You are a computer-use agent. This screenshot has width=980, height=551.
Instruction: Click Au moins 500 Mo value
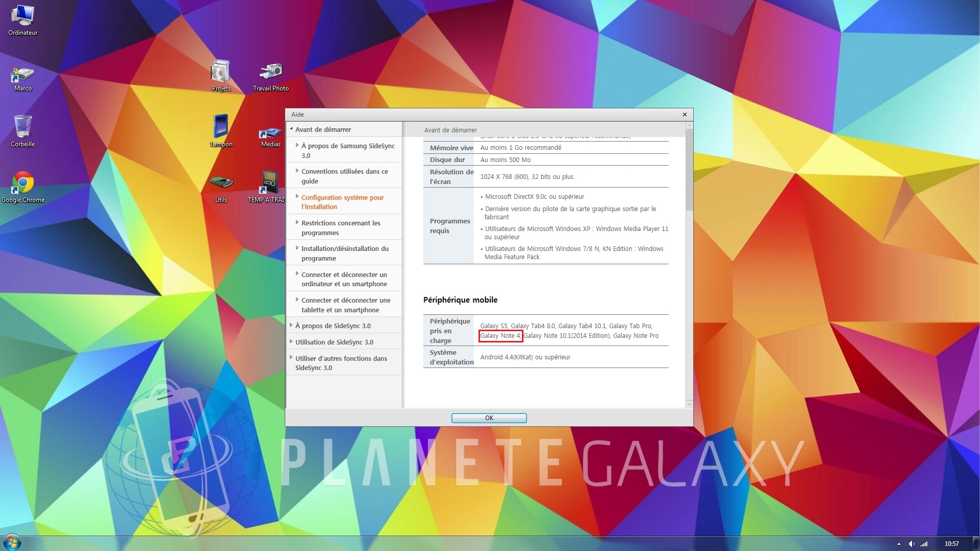coord(505,159)
